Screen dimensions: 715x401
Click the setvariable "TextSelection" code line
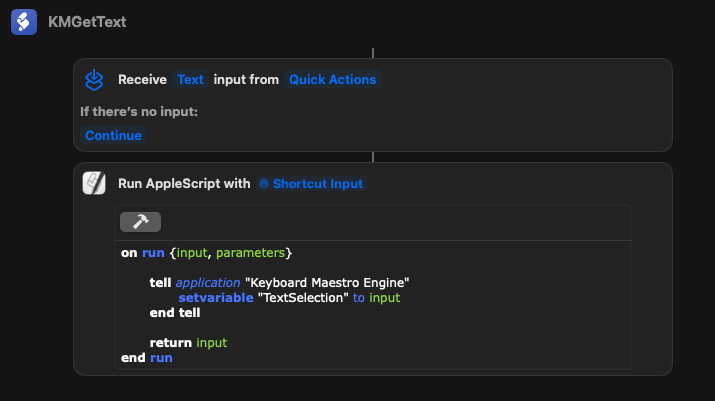(289, 297)
